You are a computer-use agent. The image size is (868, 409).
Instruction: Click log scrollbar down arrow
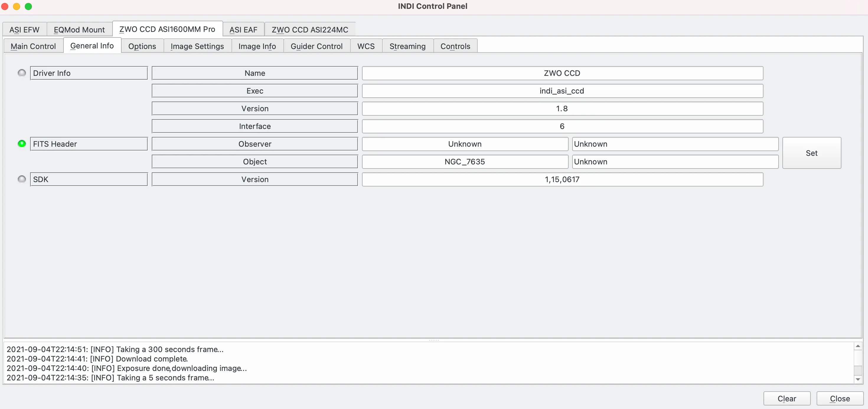858,379
